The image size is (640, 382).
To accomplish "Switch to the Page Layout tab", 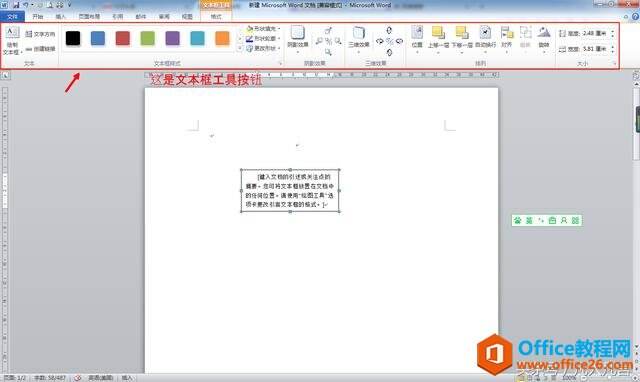I will coord(89,17).
